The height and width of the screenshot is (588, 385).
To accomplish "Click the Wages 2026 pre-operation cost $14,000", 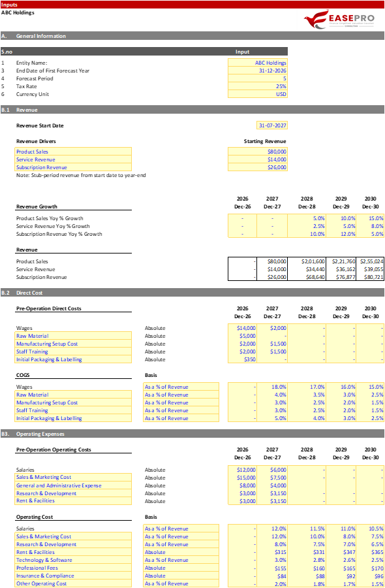I will tap(242, 328).
